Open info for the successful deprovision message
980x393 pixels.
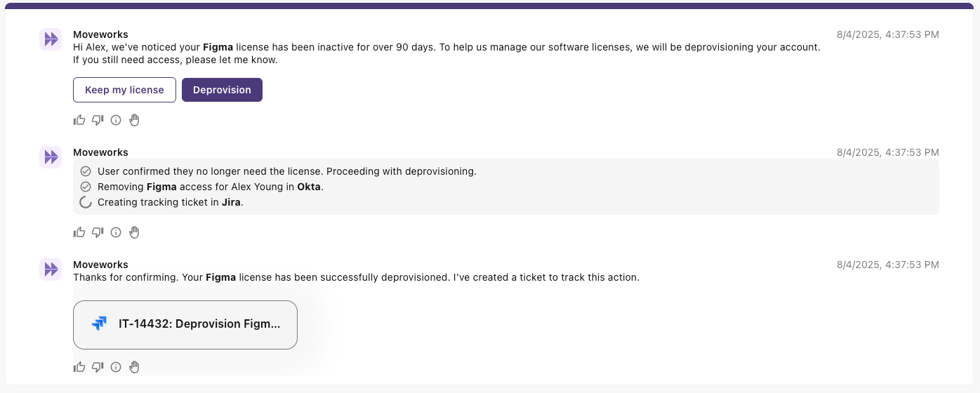116,367
